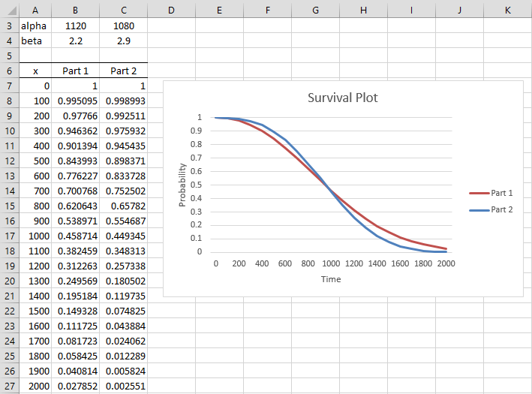This screenshot has height=394, width=532.
Task: Click the row 27 header
Action: pyautogui.click(x=9, y=386)
